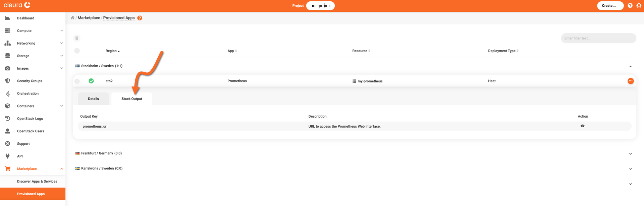Open the help icon beside Provisioned Apps
Image resolution: width=644 pixels, height=206 pixels.
coord(140,18)
